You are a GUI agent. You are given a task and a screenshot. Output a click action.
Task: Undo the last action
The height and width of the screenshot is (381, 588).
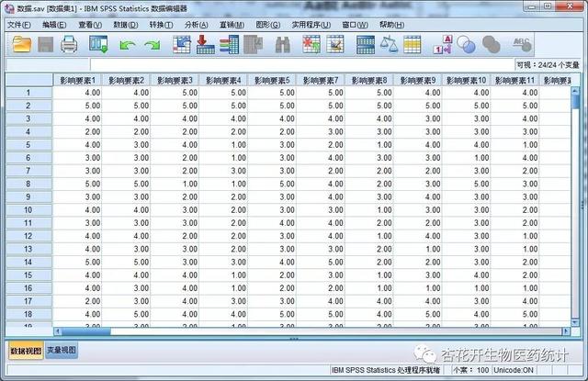pos(127,45)
